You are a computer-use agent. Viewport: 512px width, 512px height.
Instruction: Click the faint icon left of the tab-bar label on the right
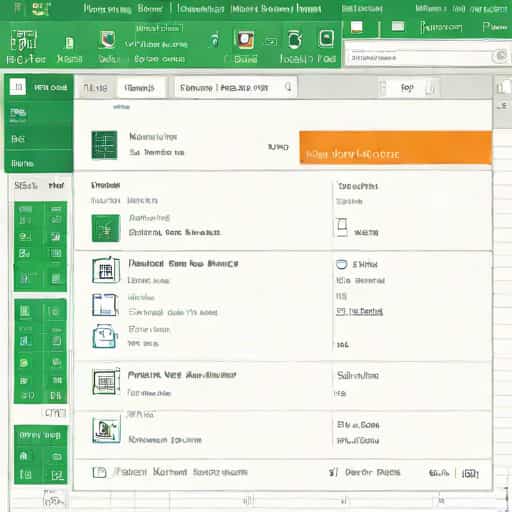(383, 88)
